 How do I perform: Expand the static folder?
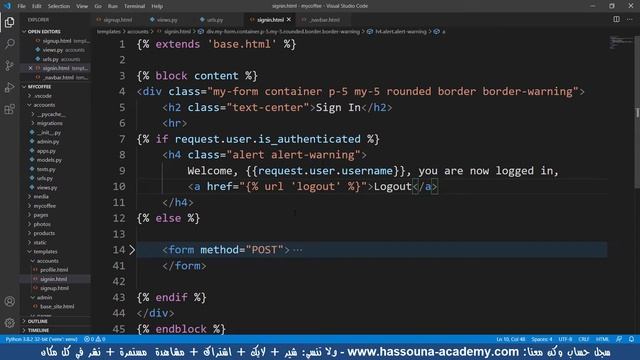(40, 242)
